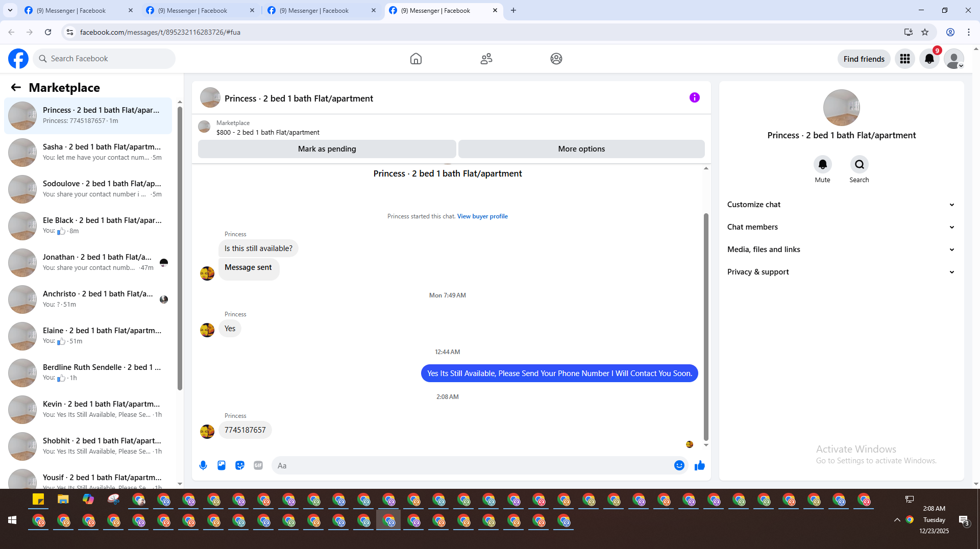Send a voice clip with the microphone

pyautogui.click(x=203, y=465)
